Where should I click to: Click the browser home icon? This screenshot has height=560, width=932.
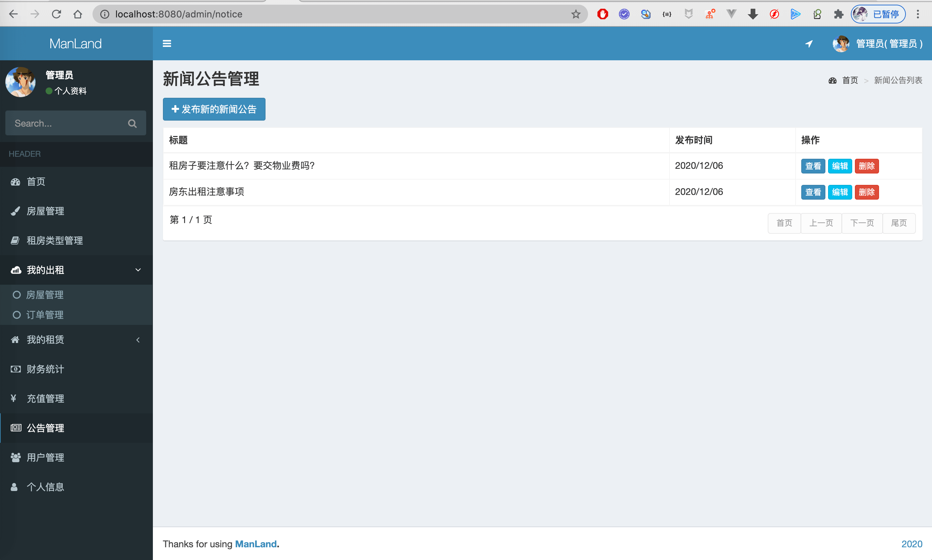coord(78,14)
